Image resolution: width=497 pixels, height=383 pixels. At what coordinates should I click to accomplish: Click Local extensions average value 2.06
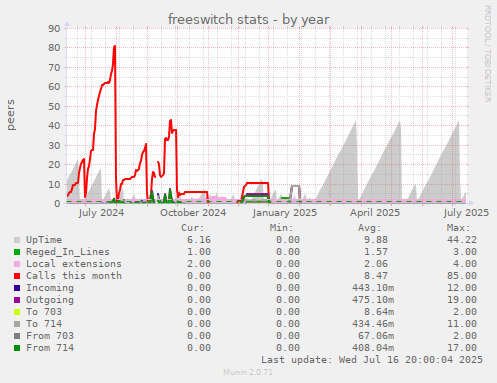[376, 264]
